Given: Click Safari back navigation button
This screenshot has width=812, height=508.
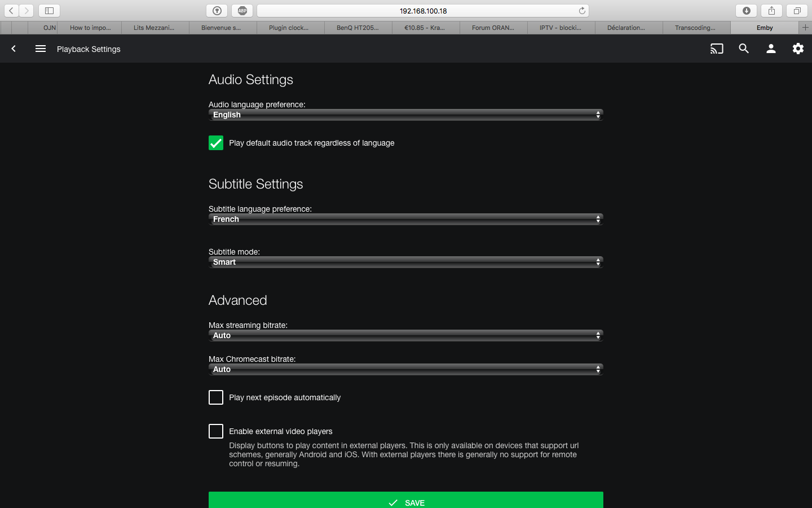Looking at the screenshot, I should point(11,11).
